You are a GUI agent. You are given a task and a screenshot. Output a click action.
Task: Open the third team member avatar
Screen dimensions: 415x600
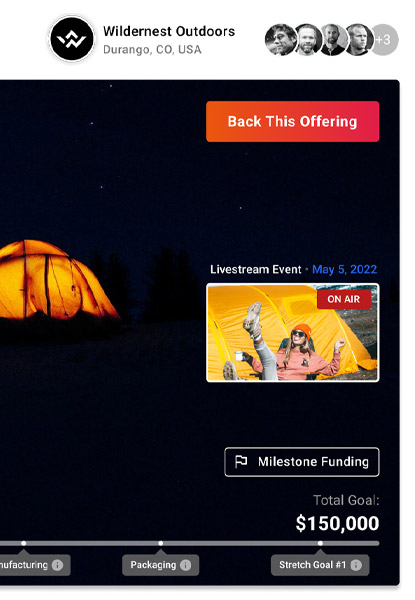[x=332, y=40]
